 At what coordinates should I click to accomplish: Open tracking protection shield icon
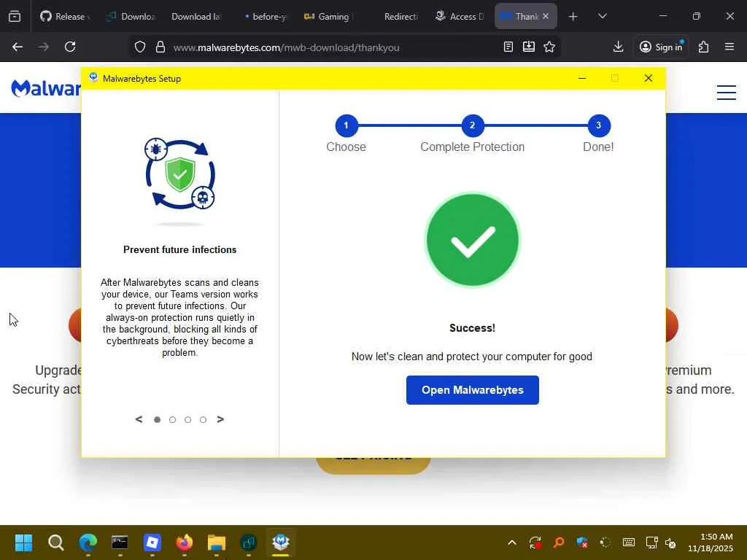click(x=139, y=47)
